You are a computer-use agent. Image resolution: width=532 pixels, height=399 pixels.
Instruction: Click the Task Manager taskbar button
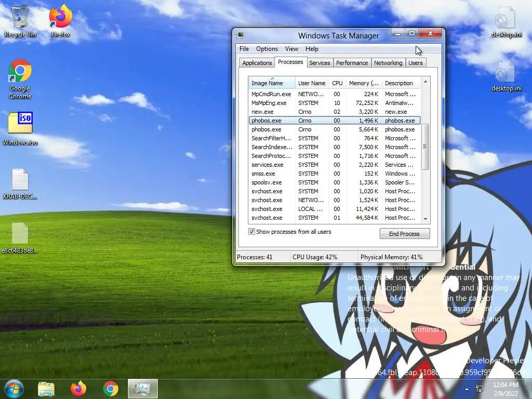click(143, 389)
